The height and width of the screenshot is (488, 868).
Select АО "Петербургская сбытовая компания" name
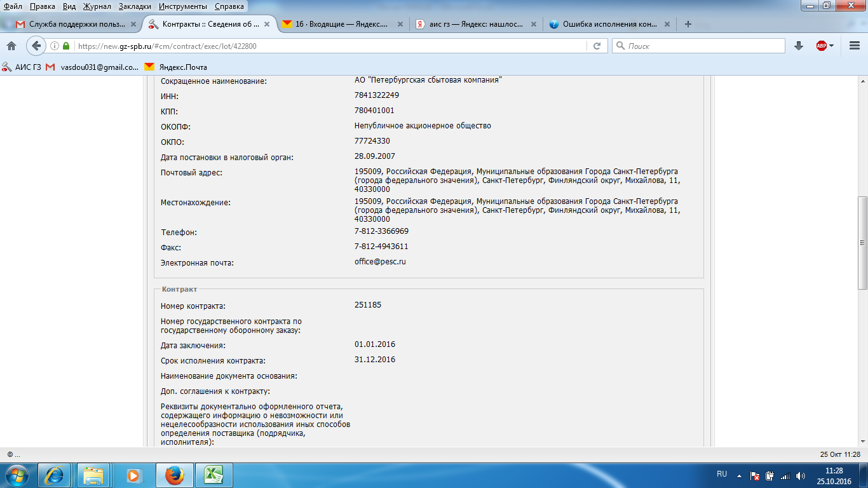(x=428, y=80)
